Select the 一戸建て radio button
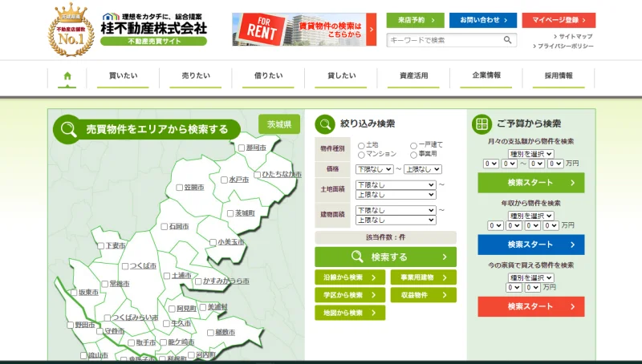This screenshot has width=642, height=364. pyautogui.click(x=413, y=146)
